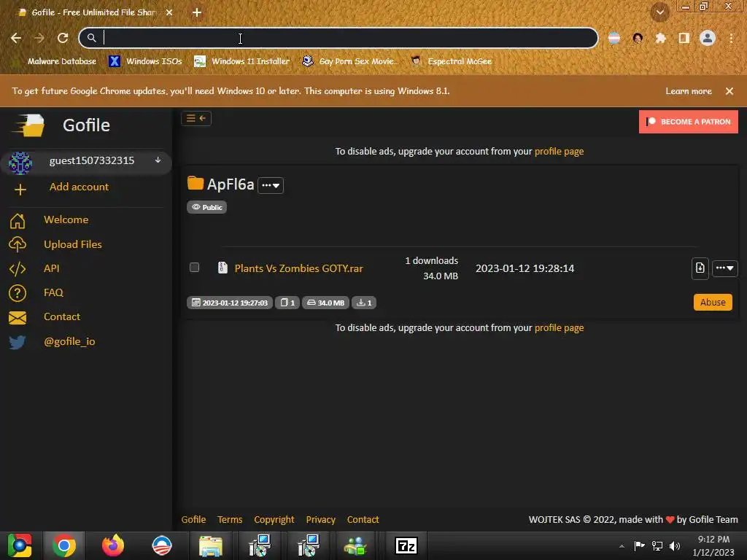Open 7-Zip from the taskbar

[x=406, y=545]
